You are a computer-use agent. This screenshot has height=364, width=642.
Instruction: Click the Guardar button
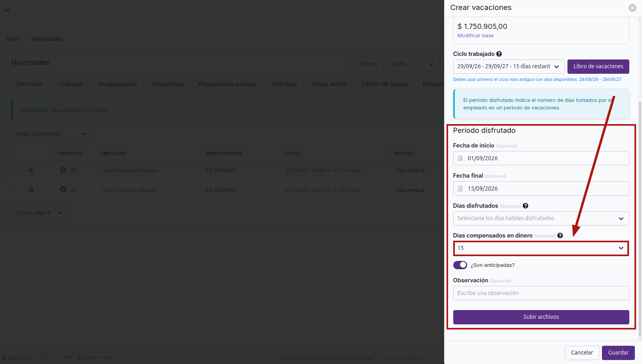coord(618,353)
